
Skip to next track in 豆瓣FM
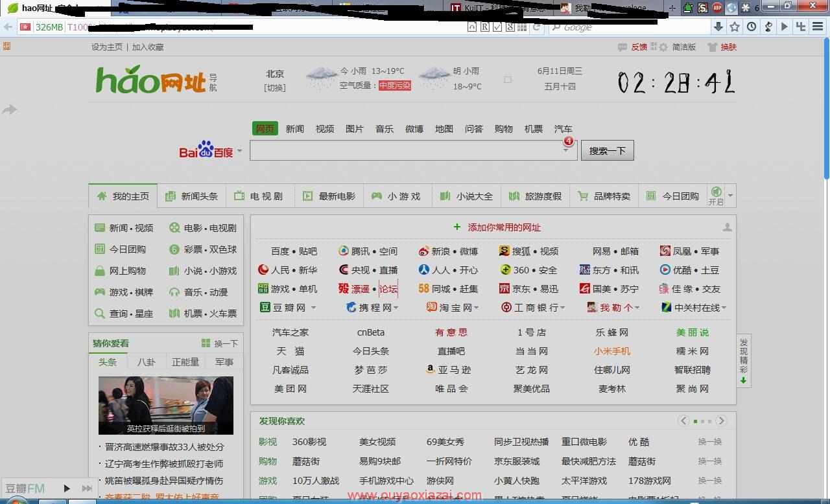click(87, 488)
